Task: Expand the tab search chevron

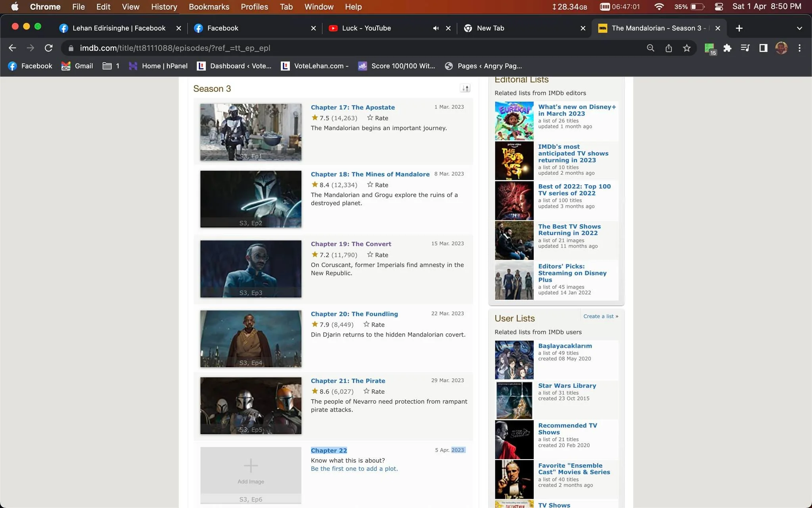Action: point(799,28)
